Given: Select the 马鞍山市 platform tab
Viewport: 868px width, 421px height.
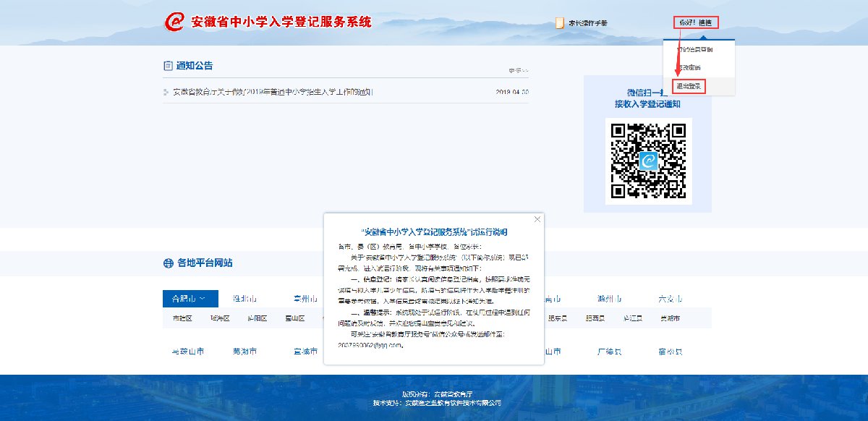Looking at the screenshot, I should pyautogui.click(x=188, y=352).
